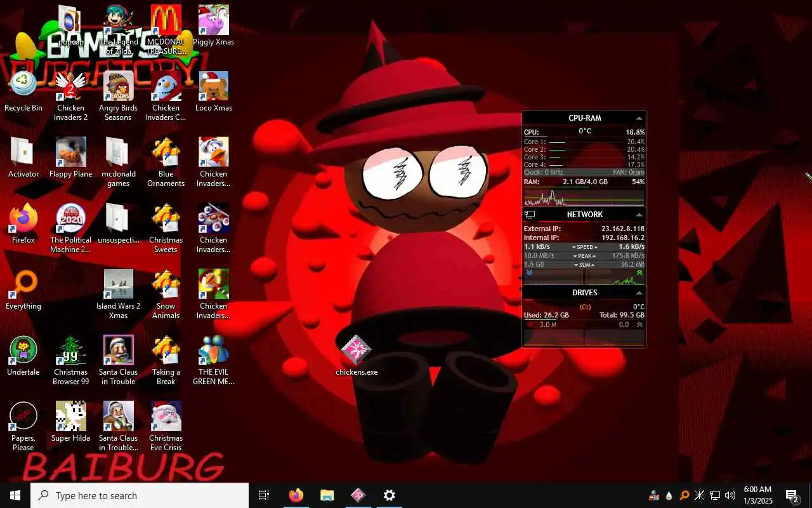Click the RAM usage bar 2.1 GB/4.0 GB
This screenshot has height=508, width=812.
pos(584,182)
